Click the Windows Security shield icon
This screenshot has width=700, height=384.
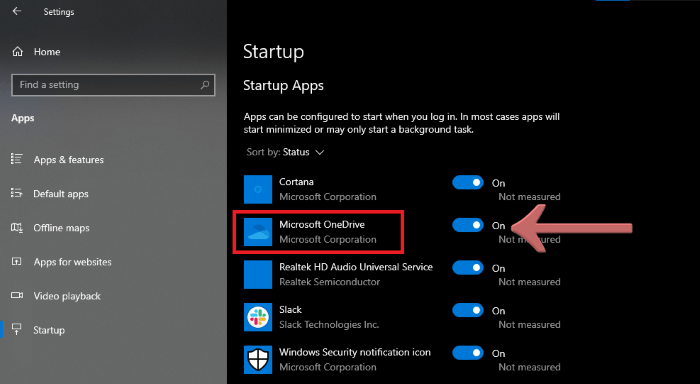click(258, 359)
